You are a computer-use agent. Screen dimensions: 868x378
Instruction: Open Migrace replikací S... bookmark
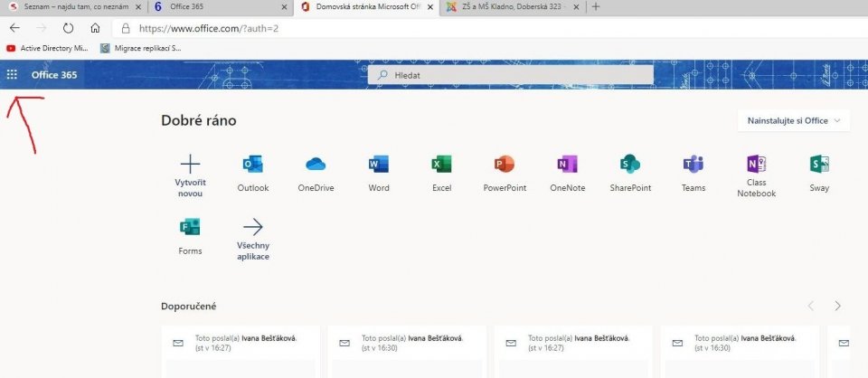click(141, 48)
